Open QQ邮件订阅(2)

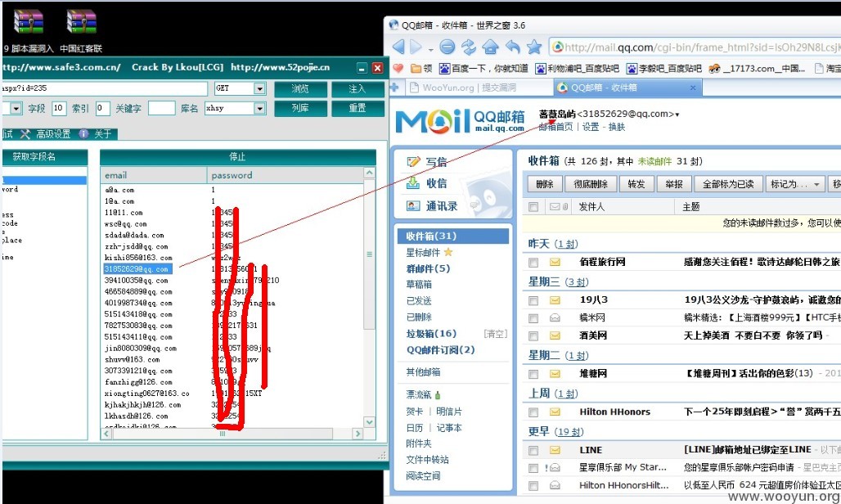click(x=440, y=349)
